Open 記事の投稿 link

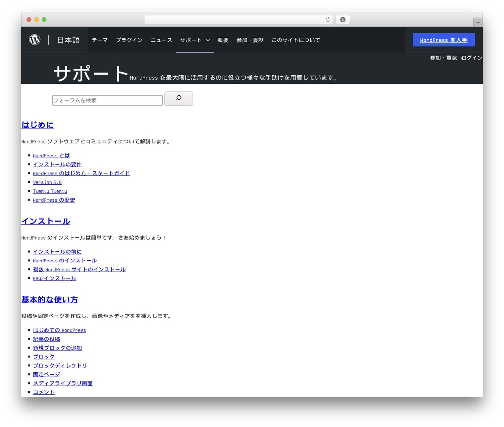click(x=46, y=339)
